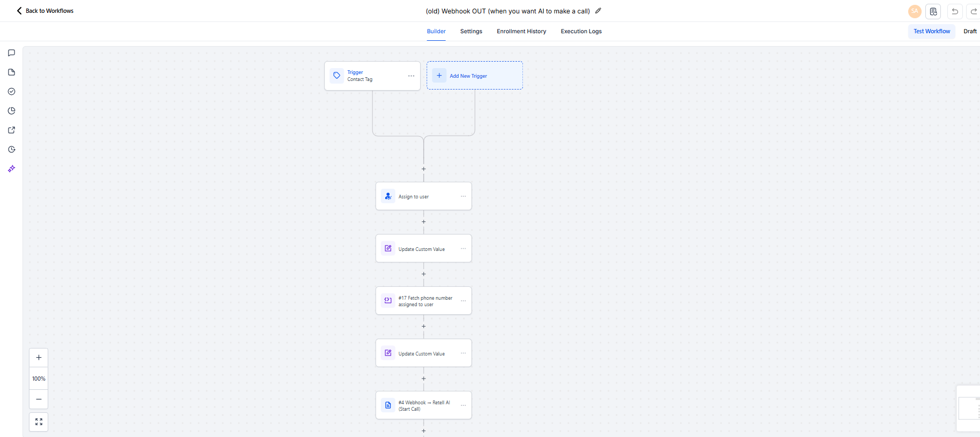Open the clock history icon in the sidebar
Viewport: 980px width, 437px height.
(11, 150)
